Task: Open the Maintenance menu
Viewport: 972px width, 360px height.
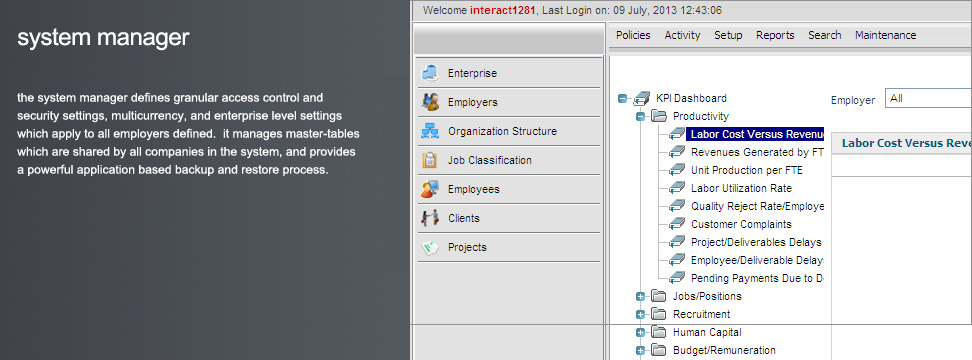Action: pos(885,35)
